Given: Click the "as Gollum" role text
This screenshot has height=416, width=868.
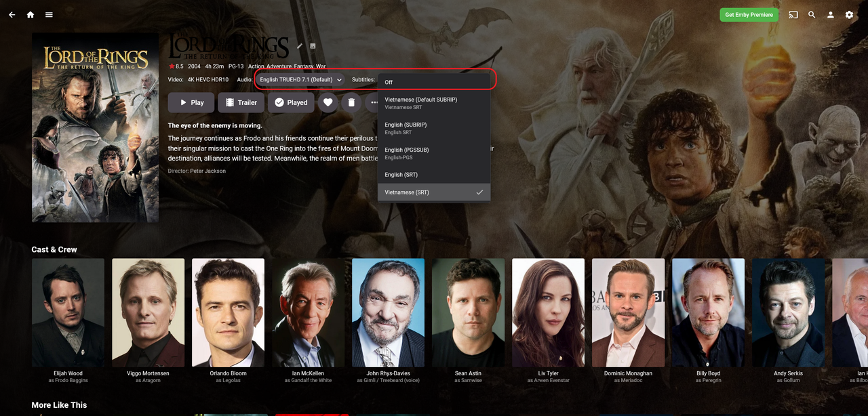Looking at the screenshot, I should pyautogui.click(x=788, y=381).
